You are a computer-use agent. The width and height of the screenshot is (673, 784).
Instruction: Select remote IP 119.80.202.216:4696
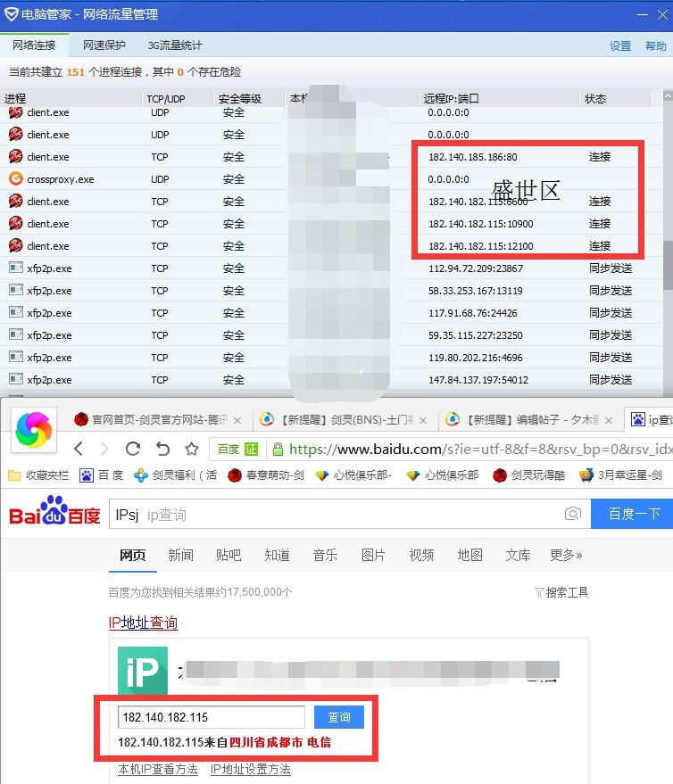point(476,358)
